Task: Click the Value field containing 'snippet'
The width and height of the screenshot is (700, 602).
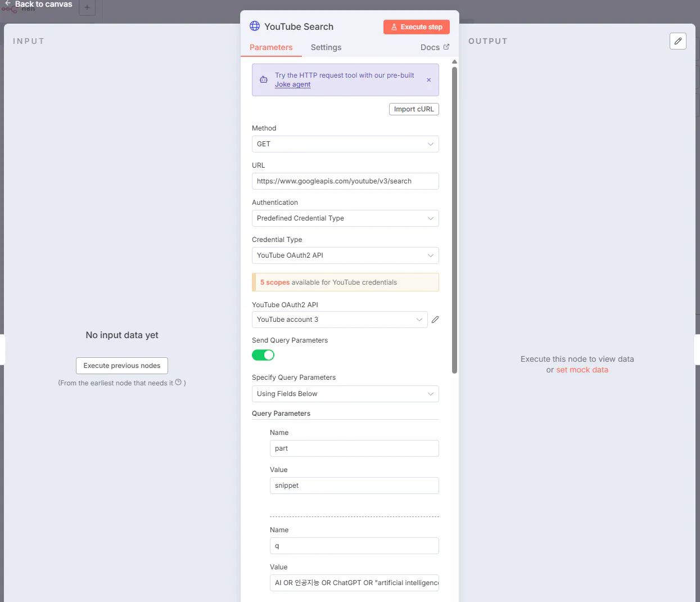Action: (x=354, y=486)
